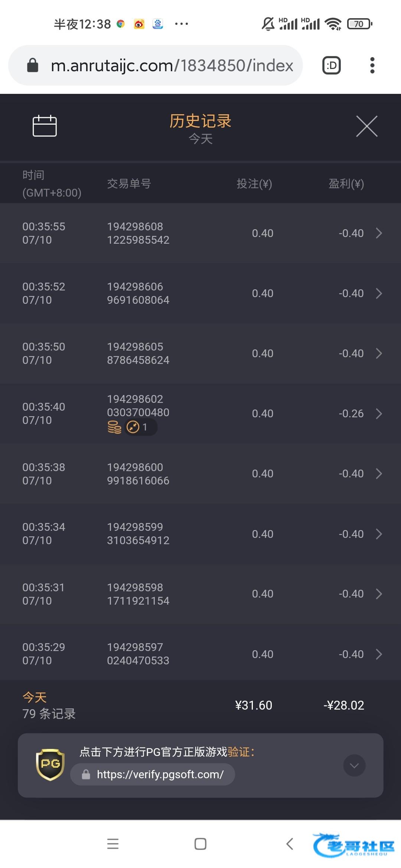
Task: Click the address bar URL field
Action: [x=172, y=66]
